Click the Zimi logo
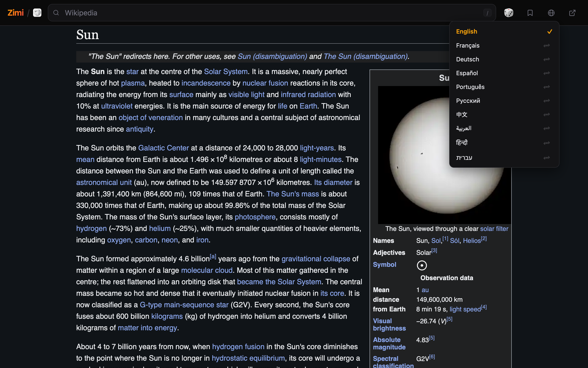 16,13
